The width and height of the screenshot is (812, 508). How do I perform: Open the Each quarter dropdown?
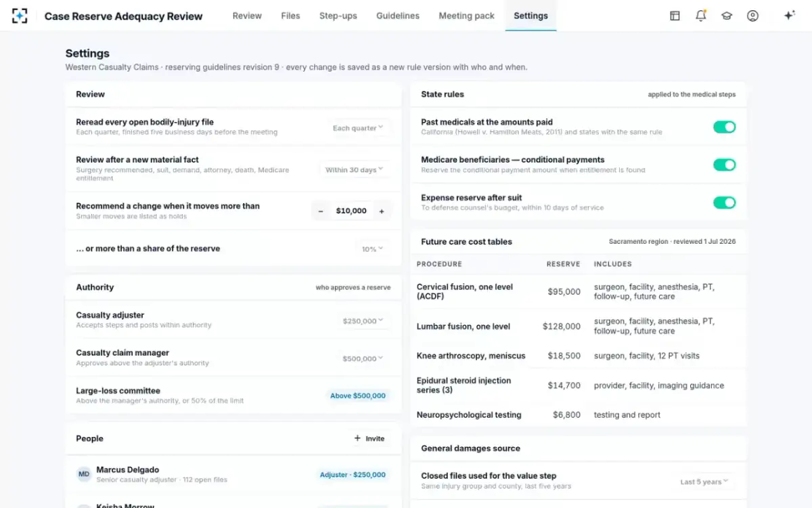click(358, 128)
